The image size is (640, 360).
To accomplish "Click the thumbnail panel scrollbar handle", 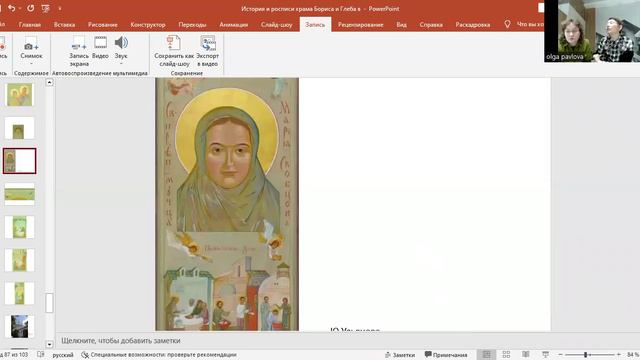I will [49, 302].
